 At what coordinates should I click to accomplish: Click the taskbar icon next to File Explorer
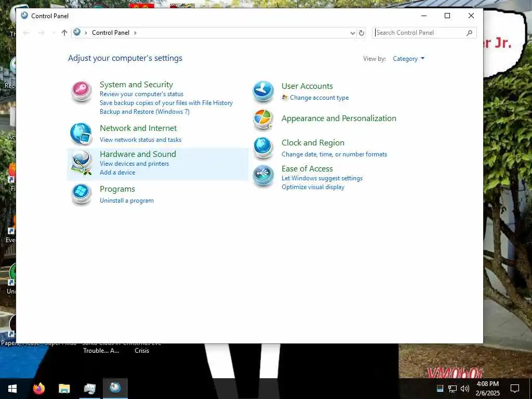tap(89, 389)
